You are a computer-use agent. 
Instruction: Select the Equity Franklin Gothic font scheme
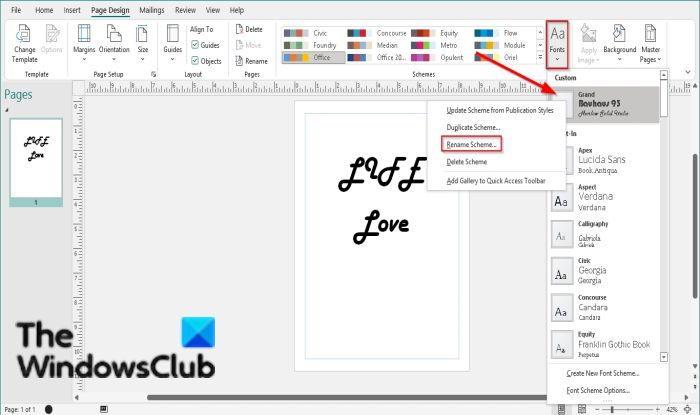(604, 344)
